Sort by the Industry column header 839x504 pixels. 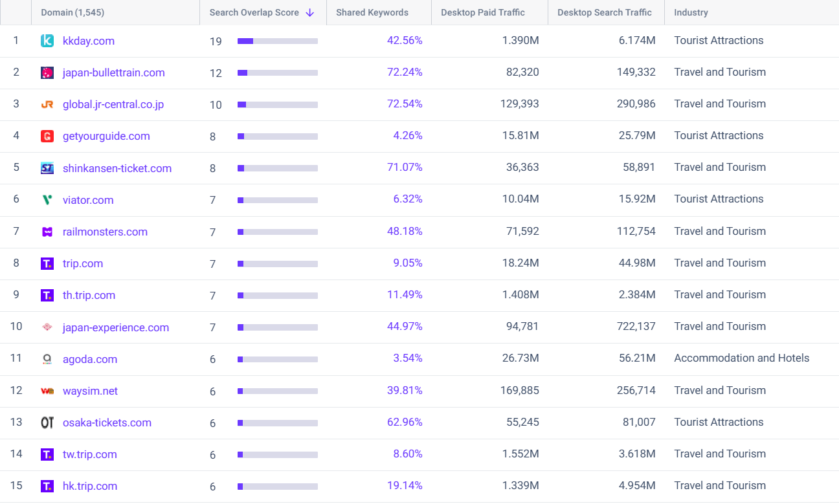691,12
